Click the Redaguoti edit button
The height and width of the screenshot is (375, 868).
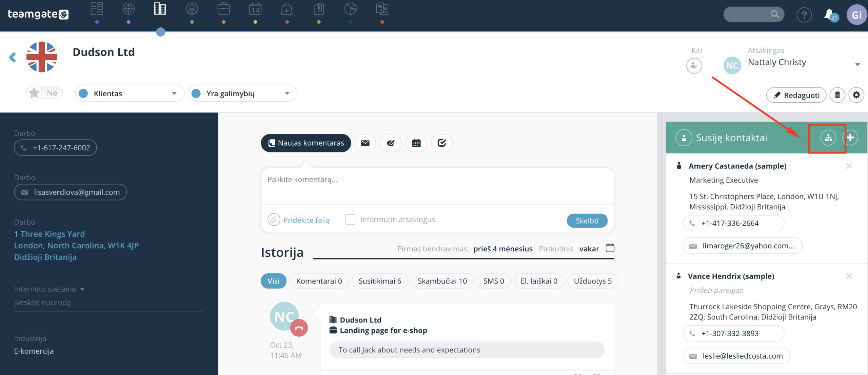pos(796,95)
